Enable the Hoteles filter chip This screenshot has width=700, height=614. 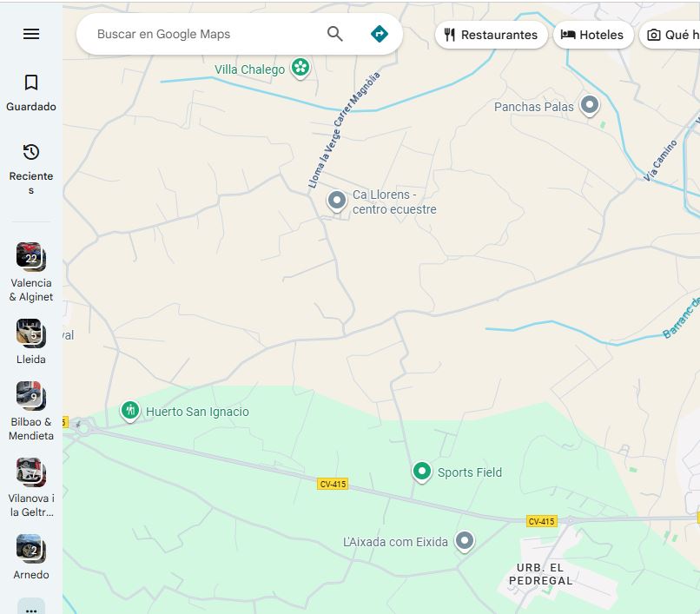593,35
